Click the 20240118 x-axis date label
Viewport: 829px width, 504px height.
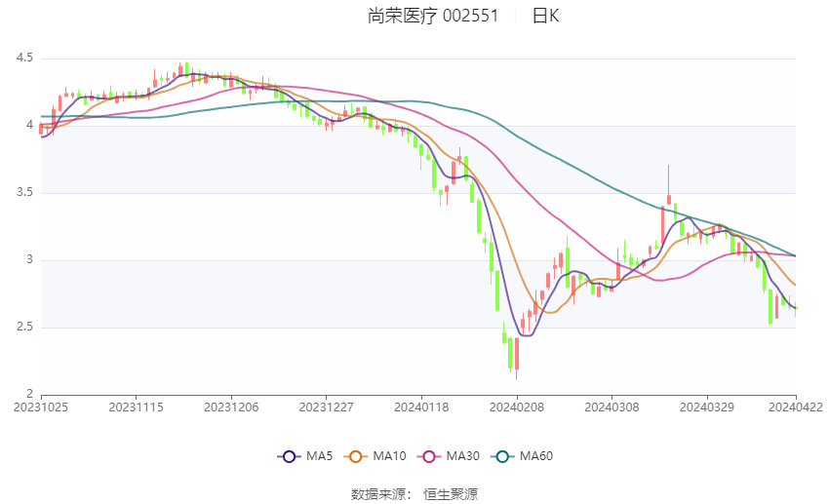click(421, 407)
